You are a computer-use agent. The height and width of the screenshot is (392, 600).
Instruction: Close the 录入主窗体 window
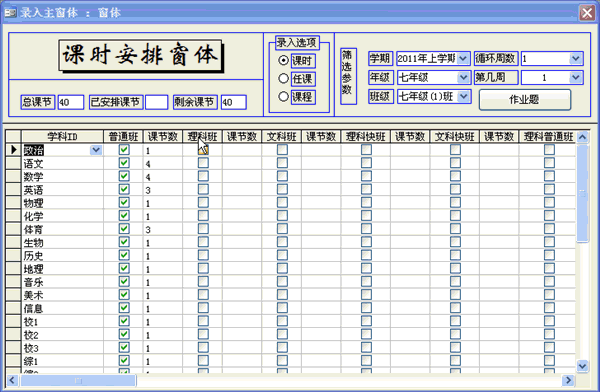click(x=587, y=13)
